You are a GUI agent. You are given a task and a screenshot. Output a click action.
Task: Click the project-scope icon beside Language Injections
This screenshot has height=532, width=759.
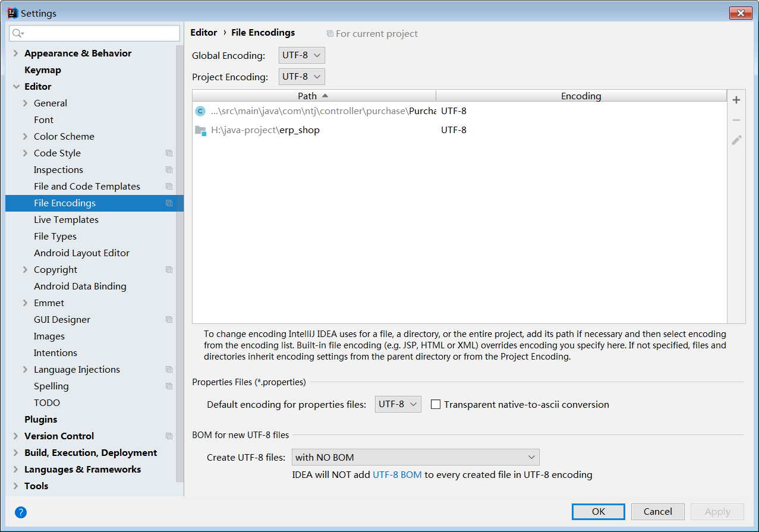coord(169,370)
